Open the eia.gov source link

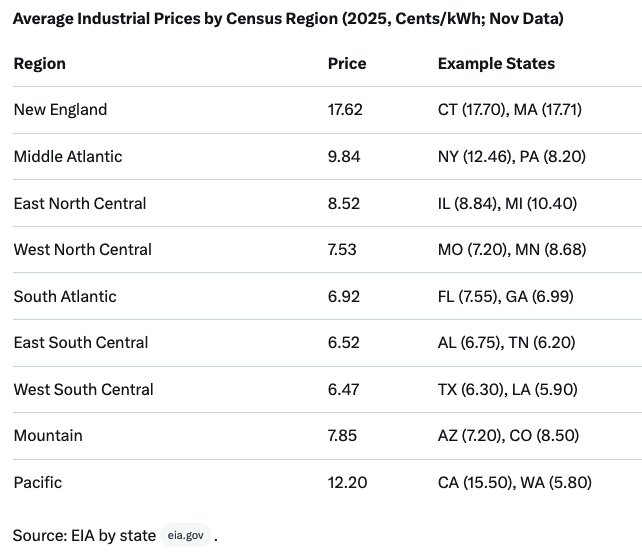187,536
